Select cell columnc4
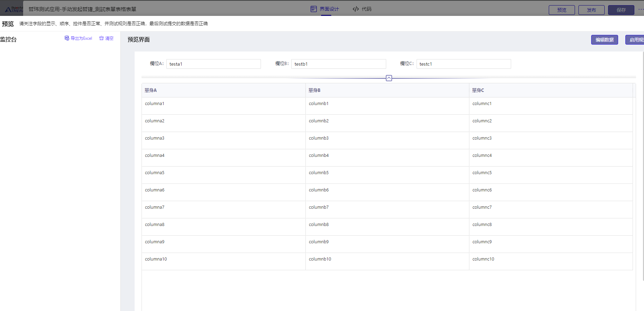The image size is (644, 311). [551, 158]
